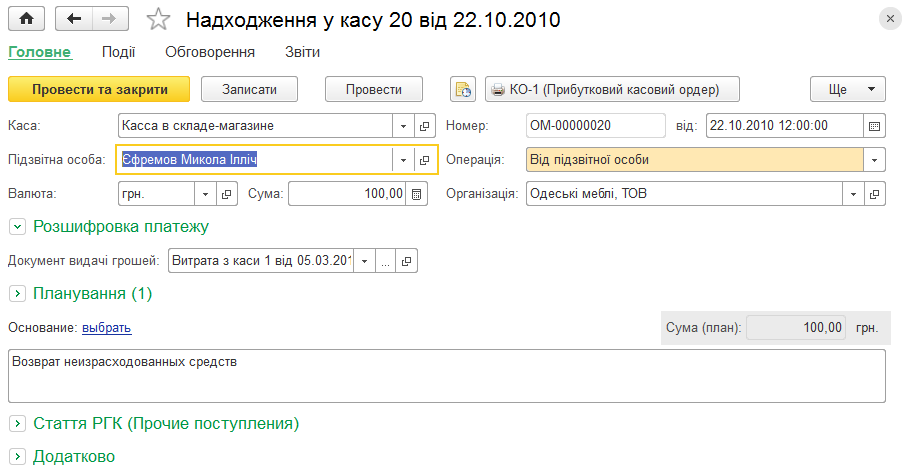Add document to favorites star

(158, 20)
